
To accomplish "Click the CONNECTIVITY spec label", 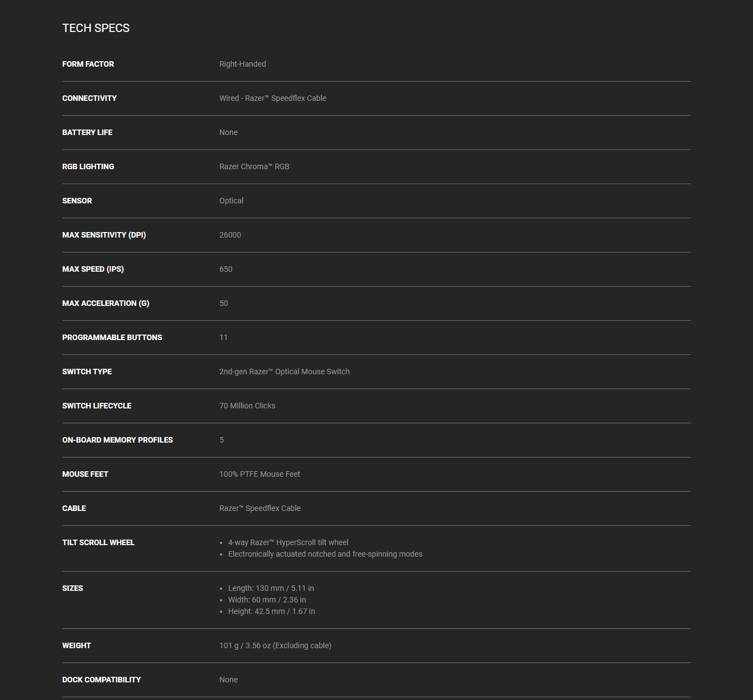I will point(89,98).
